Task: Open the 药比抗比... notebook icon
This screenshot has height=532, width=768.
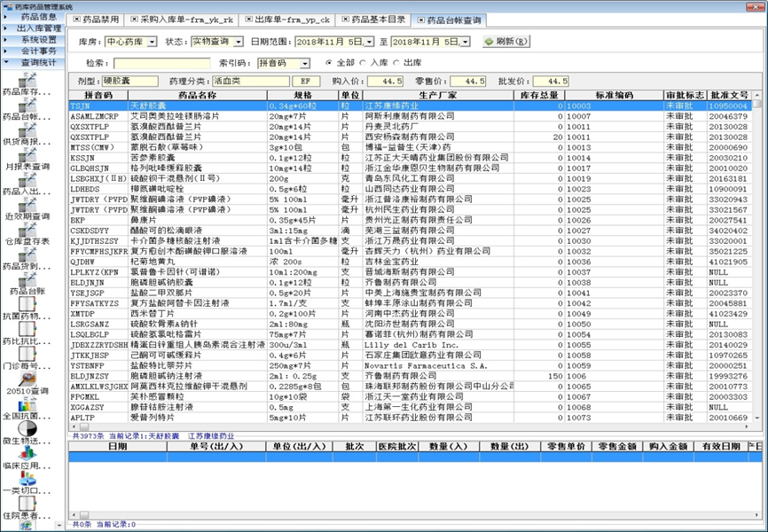Action: (x=27, y=330)
